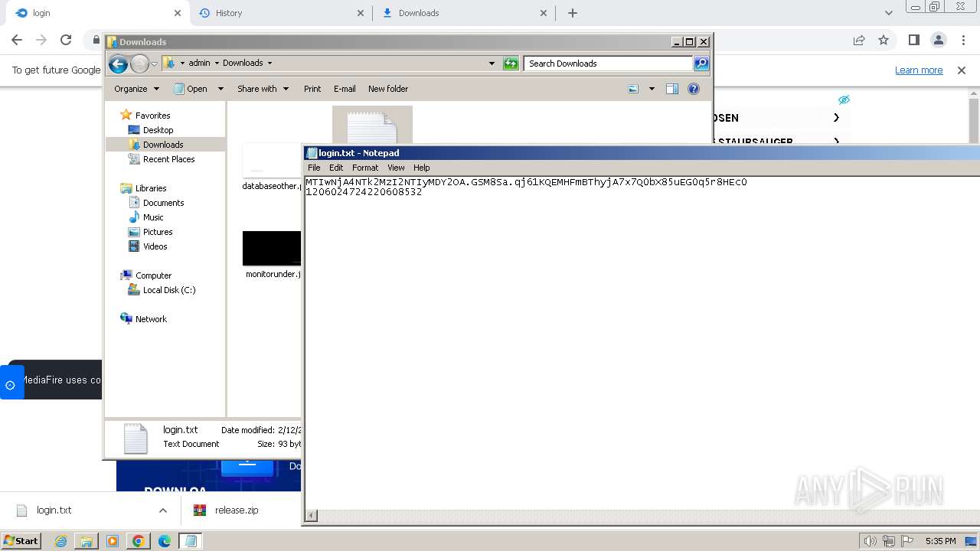Viewport: 980px width, 551px height.
Task: Click browser Reload icon
Action: coord(66,40)
